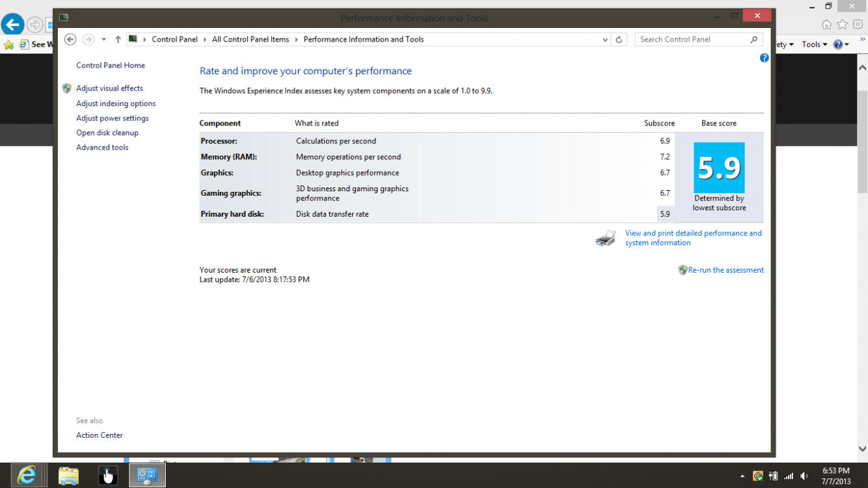Click Performance Information and Tools breadcrumb
This screenshot has width=868, height=488.
364,39
